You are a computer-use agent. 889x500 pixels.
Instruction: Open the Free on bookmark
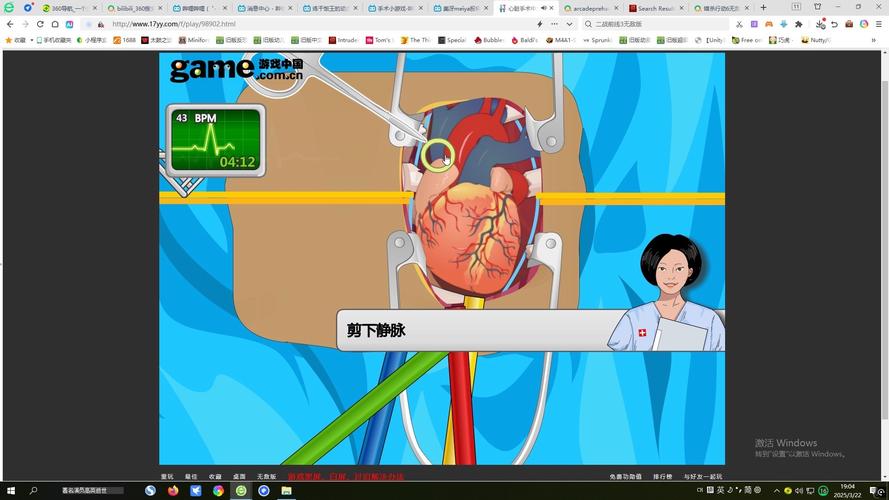point(746,40)
